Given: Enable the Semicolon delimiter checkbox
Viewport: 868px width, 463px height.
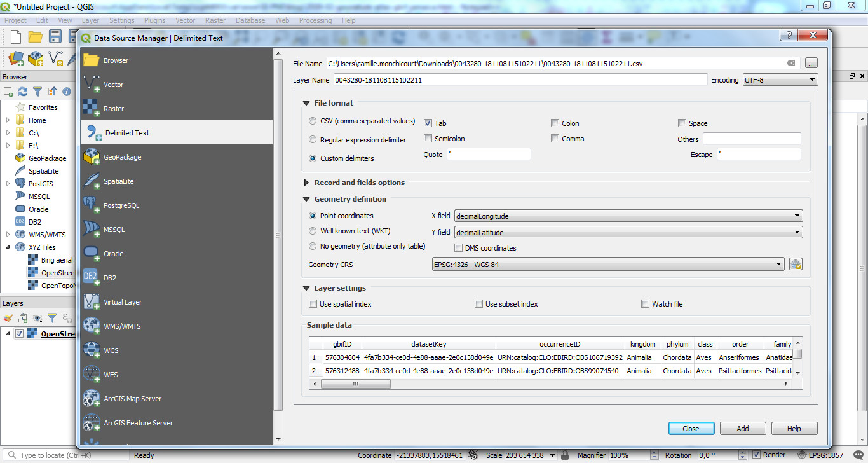Looking at the screenshot, I should [x=428, y=139].
